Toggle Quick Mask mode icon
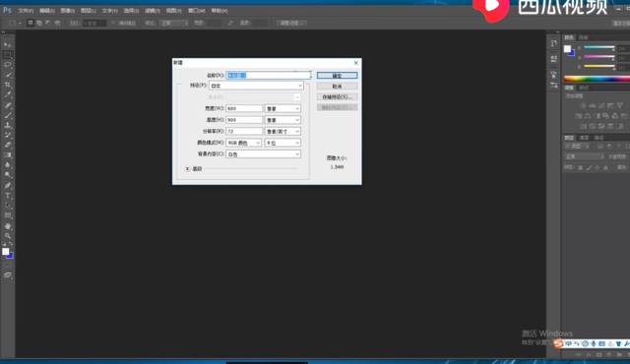 click(x=8, y=265)
